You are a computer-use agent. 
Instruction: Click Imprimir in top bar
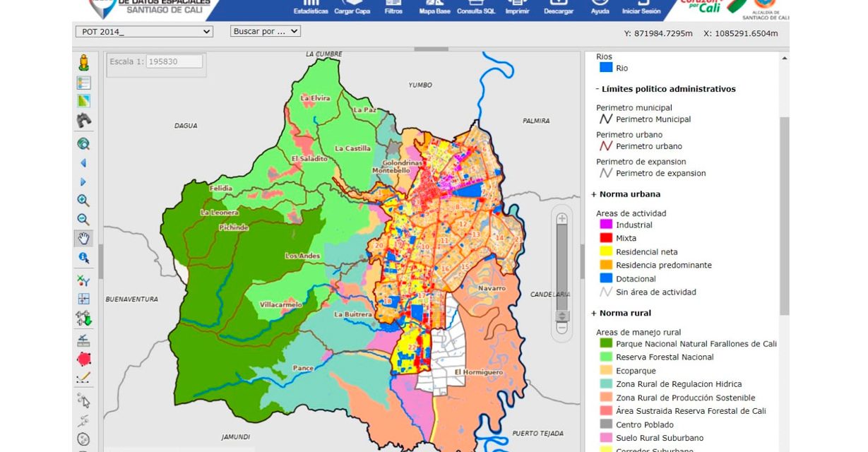click(518, 8)
